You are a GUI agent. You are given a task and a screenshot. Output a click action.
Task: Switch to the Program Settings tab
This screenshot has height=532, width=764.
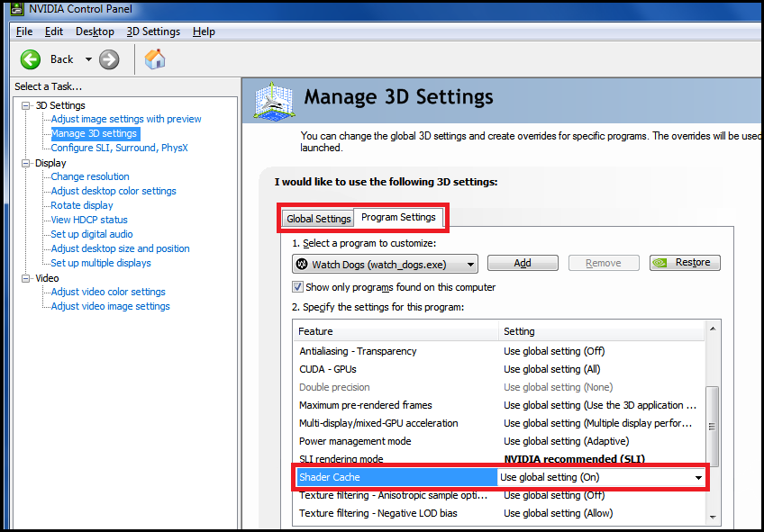click(x=398, y=217)
